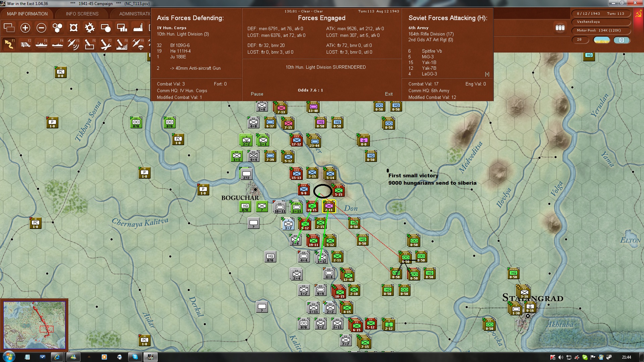Image resolution: width=644 pixels, height=362 pixels.
Task: Click the 2nd Gds AT Art Rgt entry
Action: pyautogui.click(x=431, y=40)
